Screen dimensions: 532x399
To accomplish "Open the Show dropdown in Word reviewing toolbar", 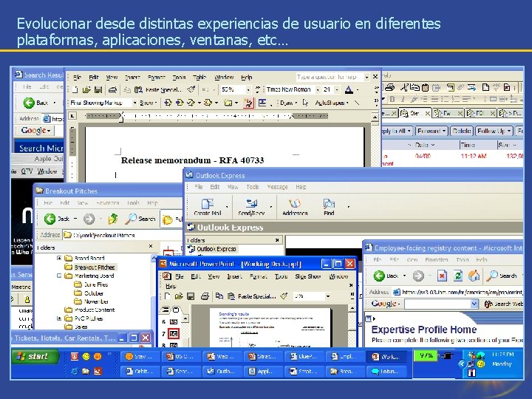I will (149, 103).
